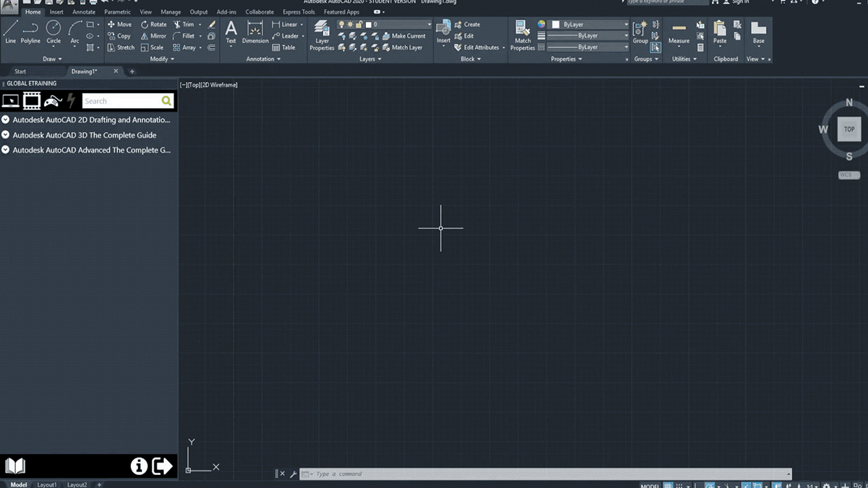Expand the Draw panel
This screenshot has height=488, width=868.
[52, 59]
